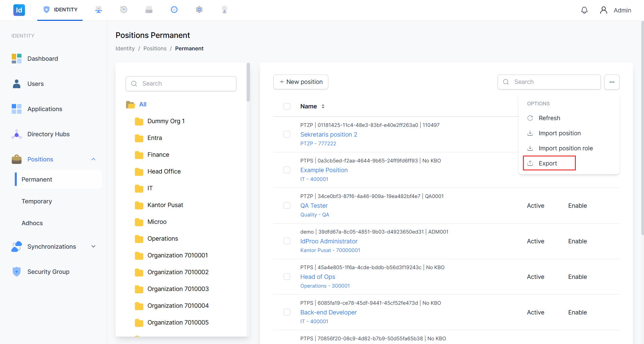Check the QA Tester row checkbox

pos(287,205)
